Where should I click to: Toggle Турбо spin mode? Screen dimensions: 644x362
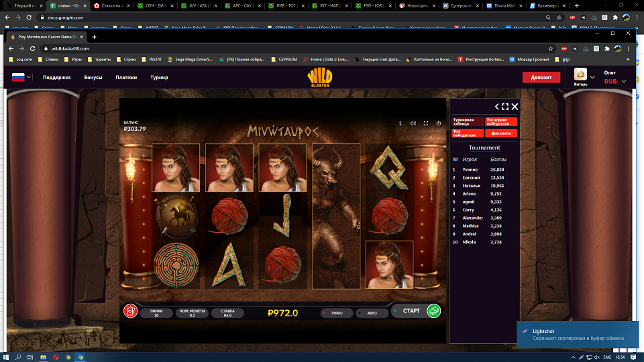click(336, 313)
